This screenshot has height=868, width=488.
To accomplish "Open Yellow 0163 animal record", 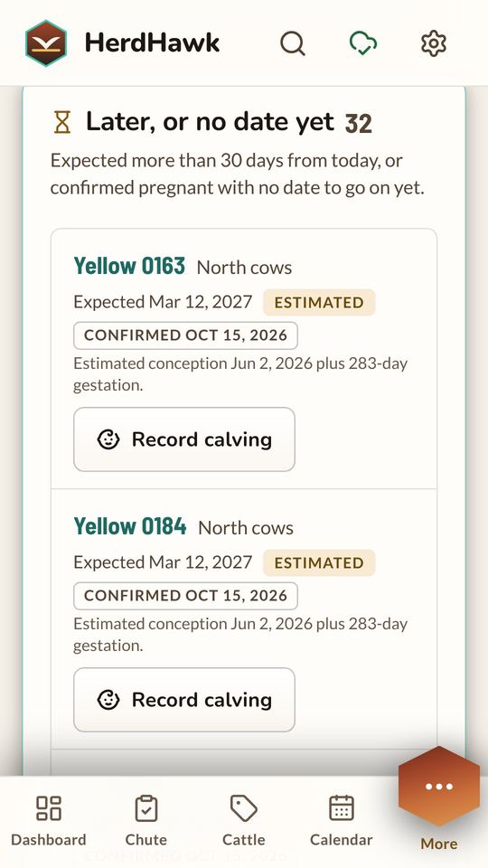I will pos(129,266).
